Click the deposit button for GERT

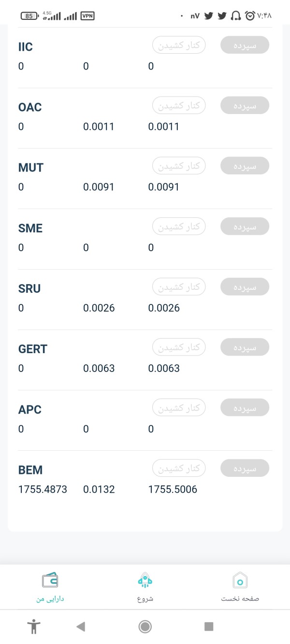(x=245, y=347)
